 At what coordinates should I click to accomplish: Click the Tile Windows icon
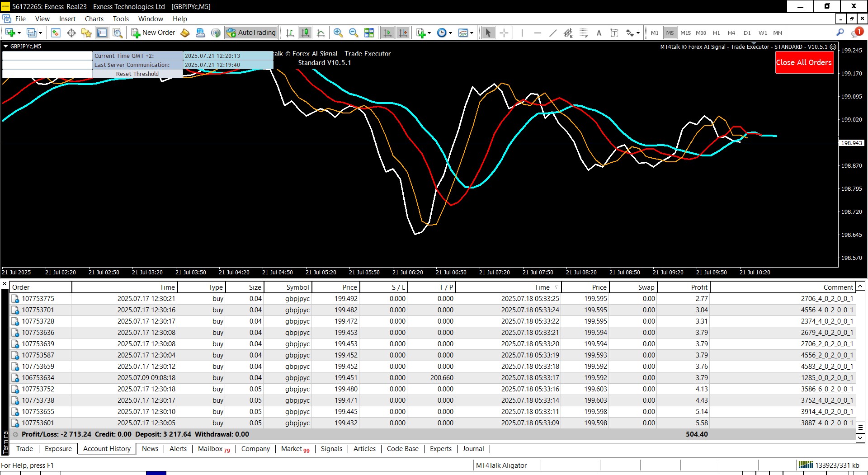[x=369, y=33]
